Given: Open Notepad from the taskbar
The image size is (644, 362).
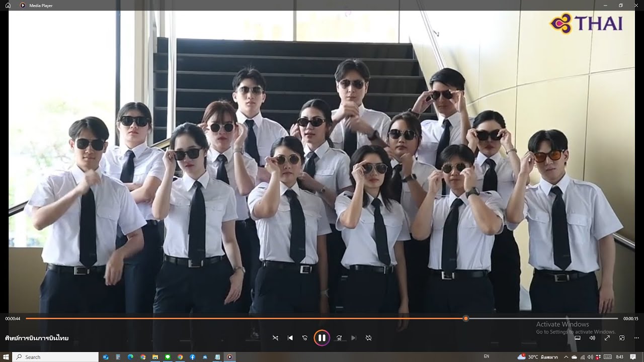Looking at the screenshot, I should point(217,357).
